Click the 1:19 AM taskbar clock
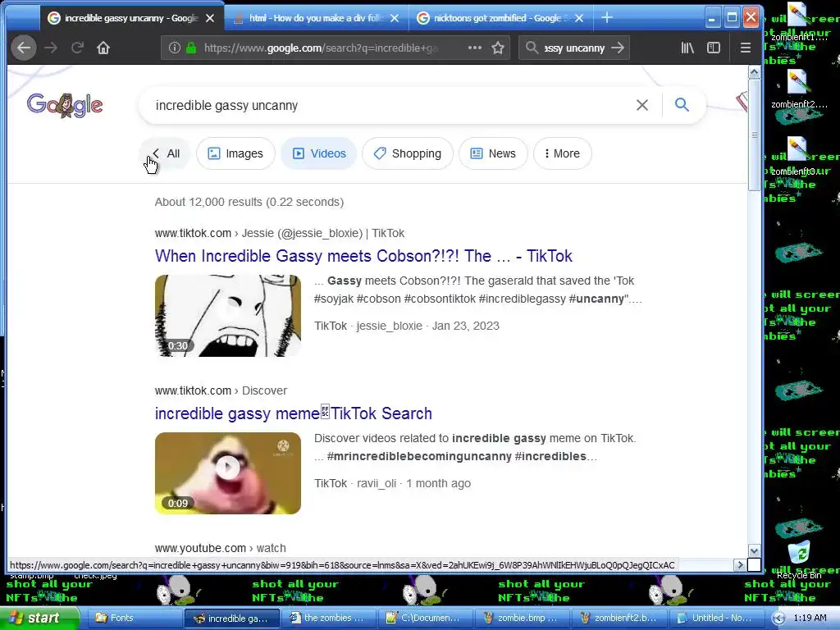 810,618
